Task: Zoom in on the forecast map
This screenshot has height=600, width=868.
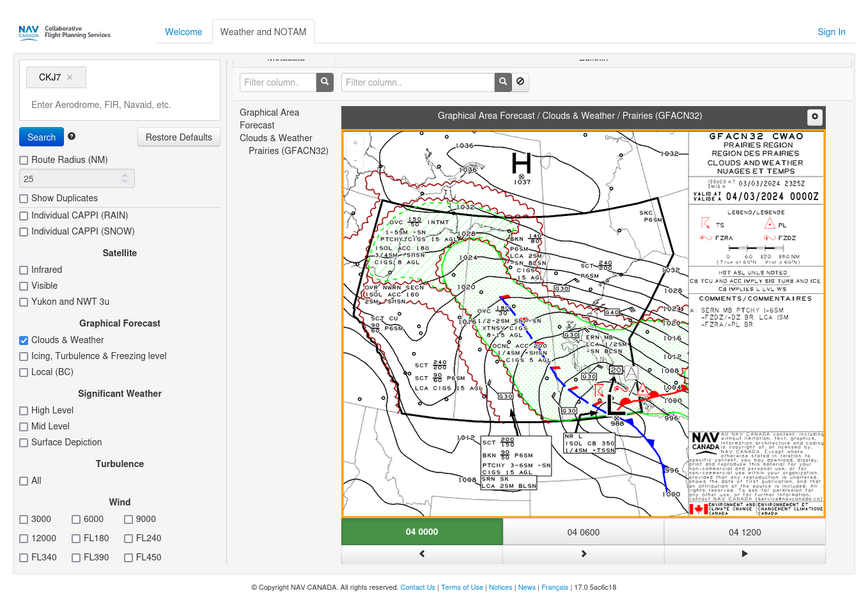Action: [355, 143]
